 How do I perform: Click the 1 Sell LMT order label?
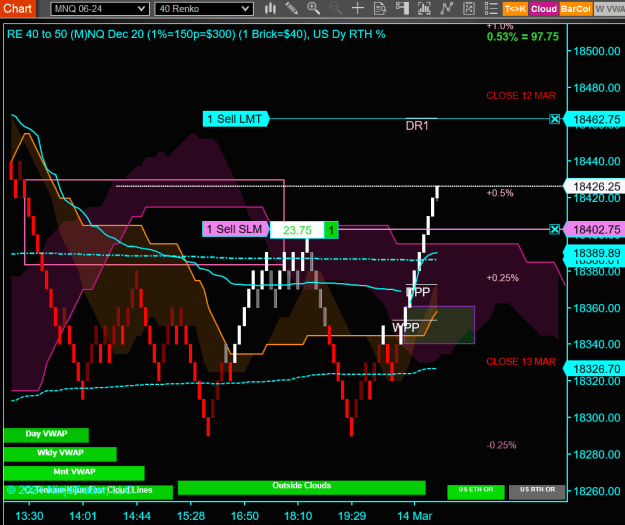point(236,119)
